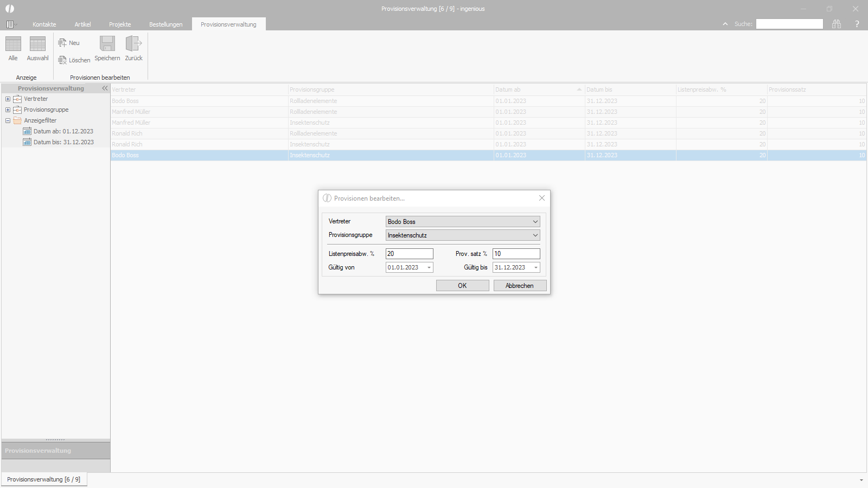Open the application menu icon beside Kontakte
Screen dimensions: 868x488
point(10,24)
